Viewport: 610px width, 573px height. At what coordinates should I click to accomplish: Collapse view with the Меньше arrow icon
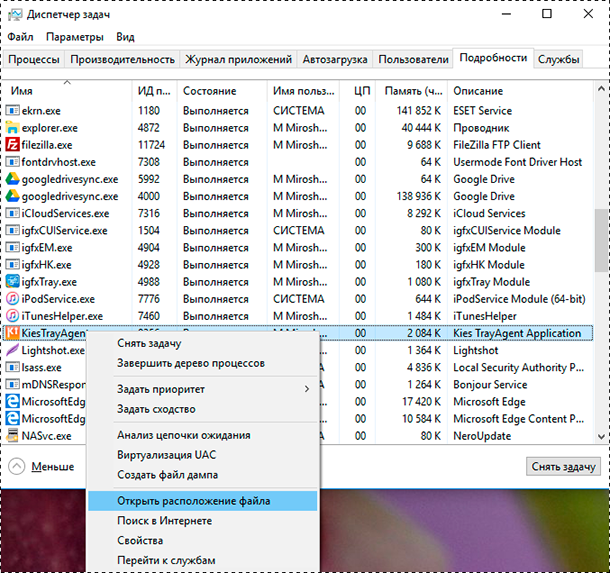[x=17, y=466]
